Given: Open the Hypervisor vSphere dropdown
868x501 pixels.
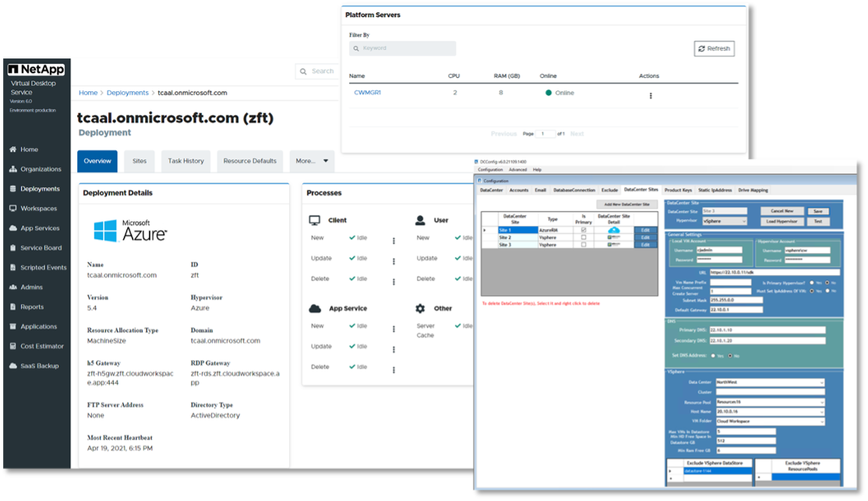Looking at the screenshot, I should tap(725, 221).
